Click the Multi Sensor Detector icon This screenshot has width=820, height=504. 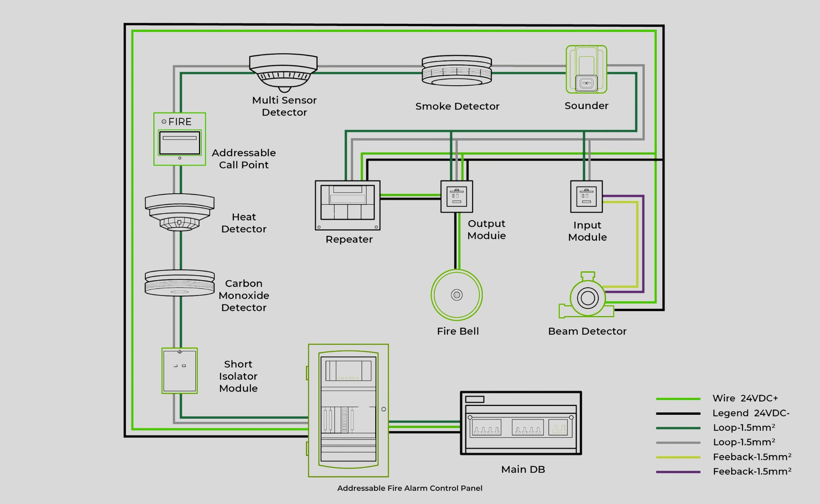click(283, 72)
